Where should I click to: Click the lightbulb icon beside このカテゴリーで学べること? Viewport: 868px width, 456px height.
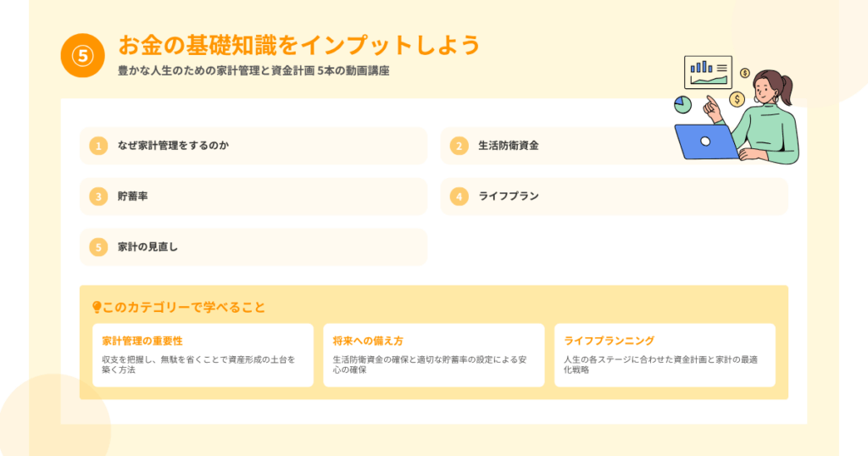point(97,307)
